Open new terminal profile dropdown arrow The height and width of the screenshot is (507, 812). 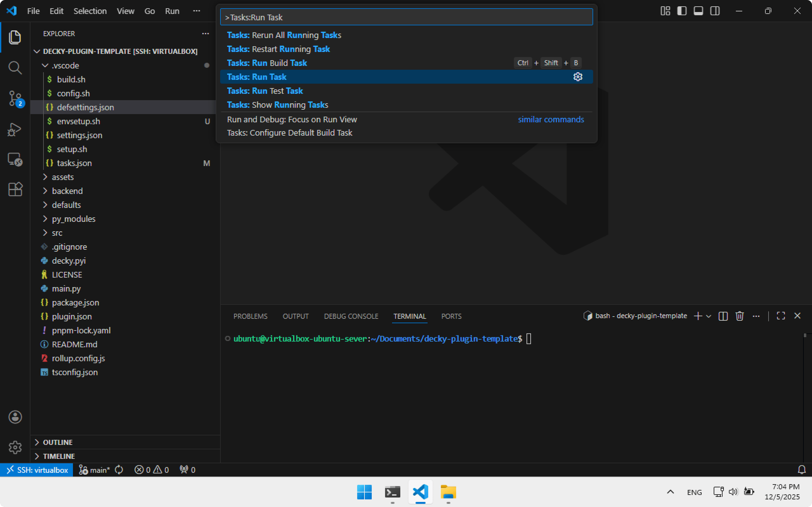coord(709,316)
